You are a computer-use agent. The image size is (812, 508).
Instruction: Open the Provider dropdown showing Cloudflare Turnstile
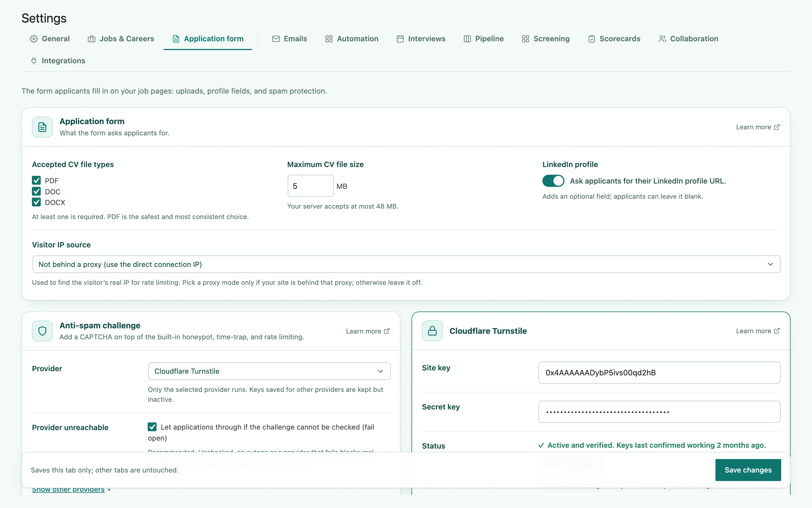coord(269,371)
